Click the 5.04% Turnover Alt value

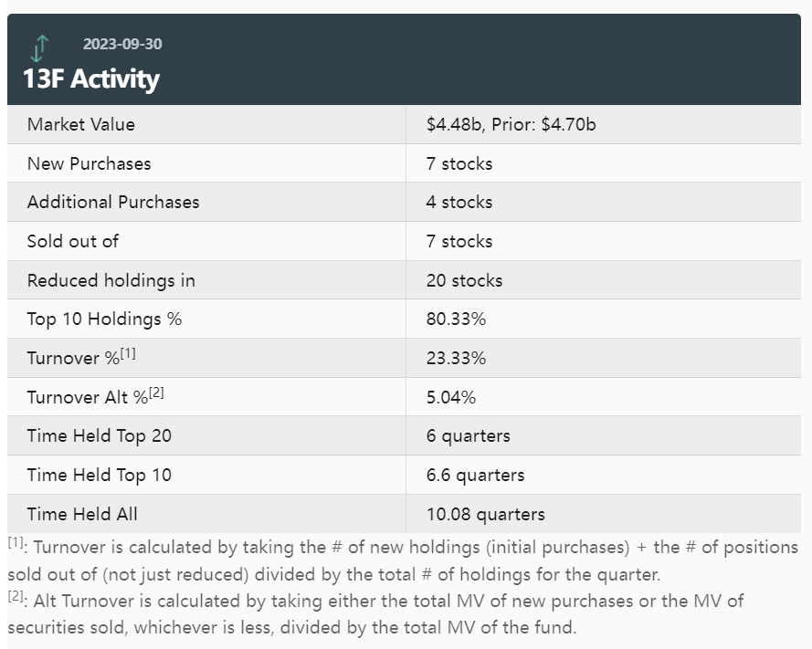pos(451,397)
